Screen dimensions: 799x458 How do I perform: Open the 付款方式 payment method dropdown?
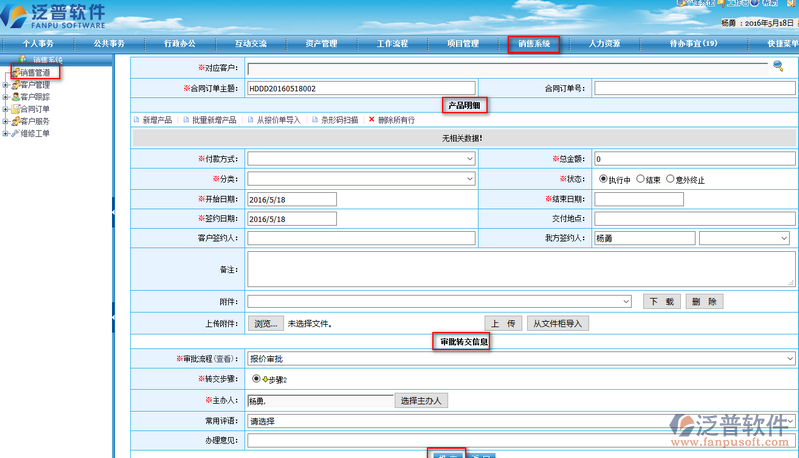pos(361,159)
